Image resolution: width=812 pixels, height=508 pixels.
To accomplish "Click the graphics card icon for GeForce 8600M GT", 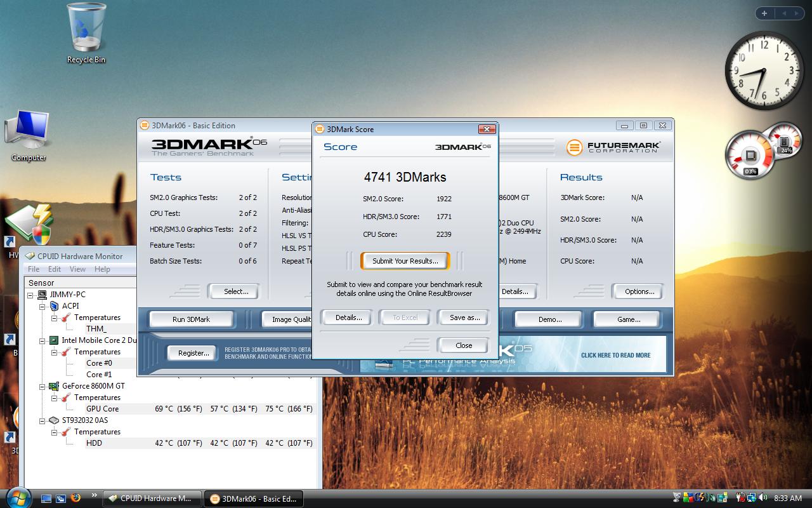I will pos(54,386).
